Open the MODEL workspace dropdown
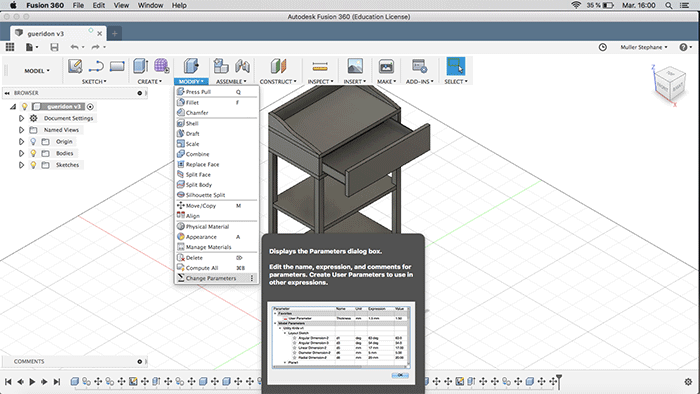The image size is (700, 394). [37, 71]
